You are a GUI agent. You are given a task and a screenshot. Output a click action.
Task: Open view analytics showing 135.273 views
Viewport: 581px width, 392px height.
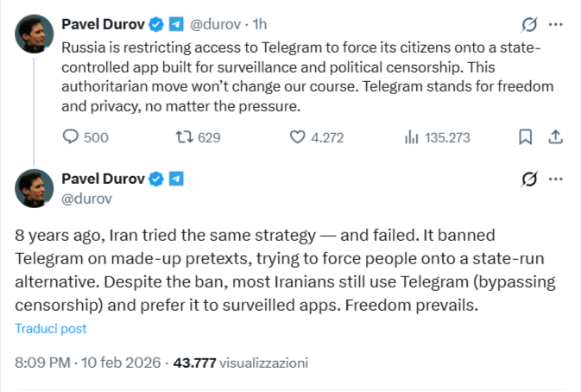click(x=412, y=136)
